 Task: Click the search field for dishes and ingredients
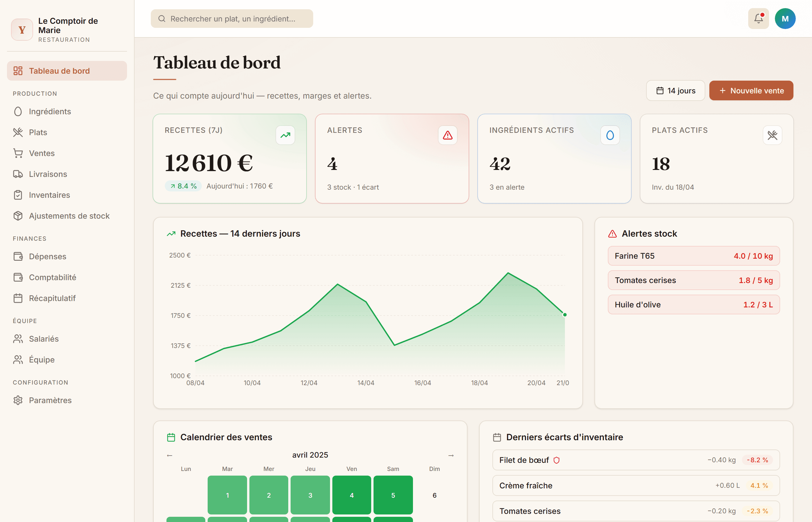[232, 19]
